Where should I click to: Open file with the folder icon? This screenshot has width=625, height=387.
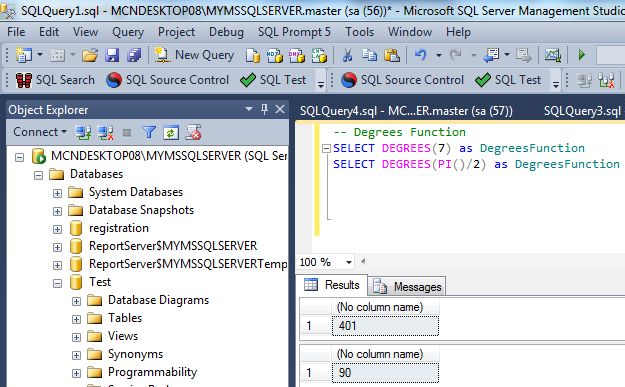pyautogui.click(x=90, y=55)
